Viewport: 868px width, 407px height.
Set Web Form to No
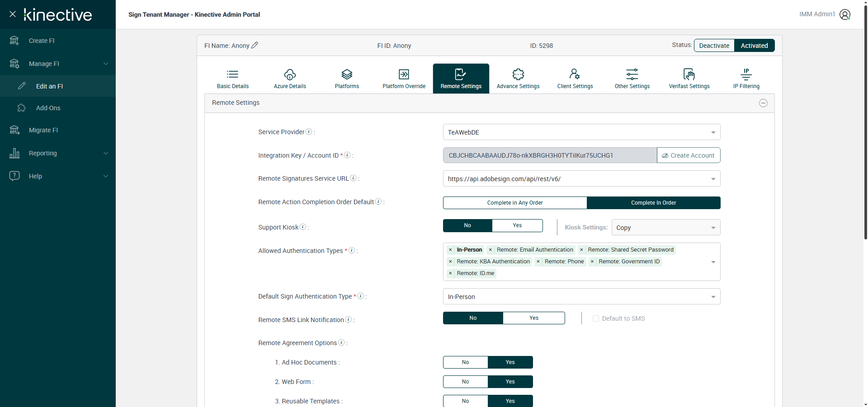pyautogui.click(x=465, y=382)
